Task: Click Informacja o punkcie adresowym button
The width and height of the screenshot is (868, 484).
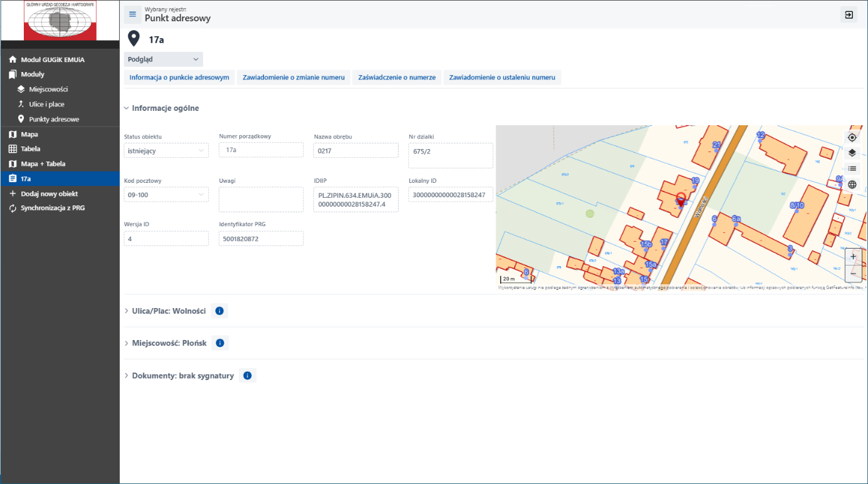Action: click(x=179, y=78)
